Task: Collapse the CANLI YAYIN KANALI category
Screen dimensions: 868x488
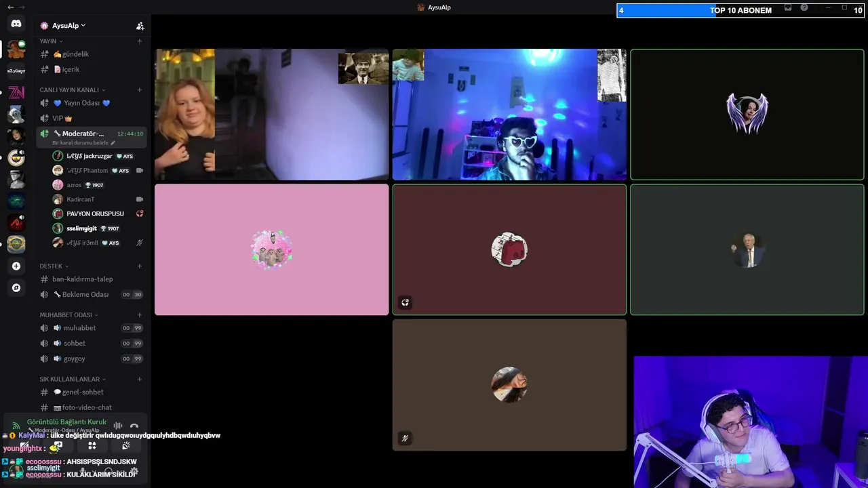Action: pos(73,89)
